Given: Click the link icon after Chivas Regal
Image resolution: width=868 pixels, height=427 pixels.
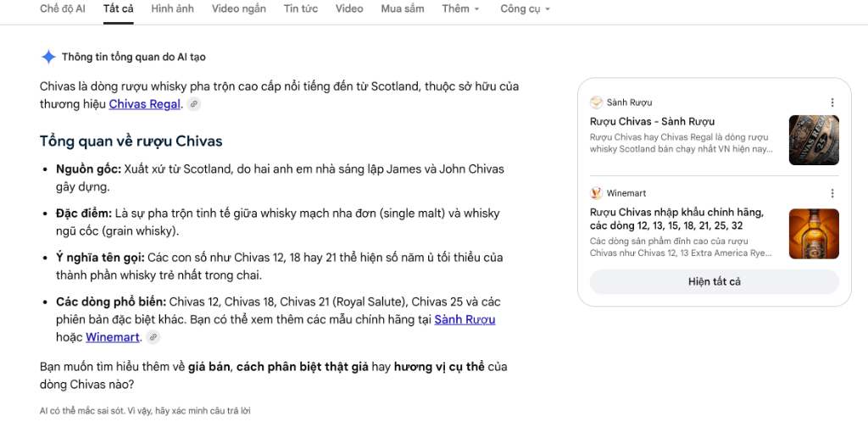Looking at the screenshot, I should [194, 104].
